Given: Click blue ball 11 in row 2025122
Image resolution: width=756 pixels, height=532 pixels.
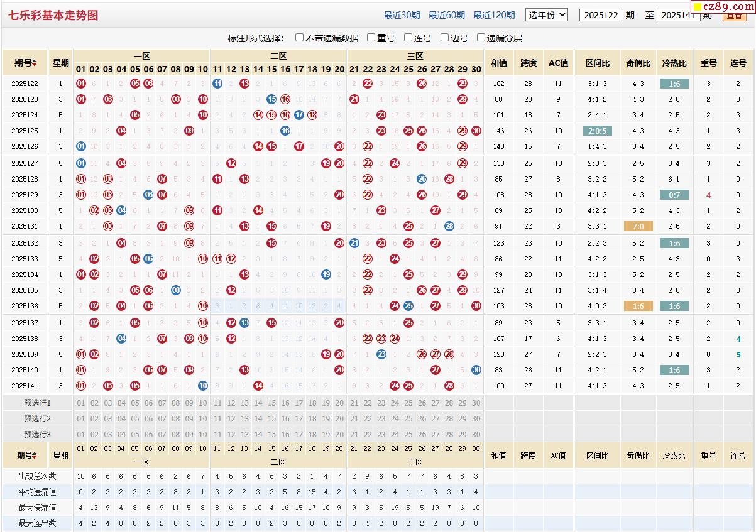Looking at the screenshot, I should pos(217,84).
